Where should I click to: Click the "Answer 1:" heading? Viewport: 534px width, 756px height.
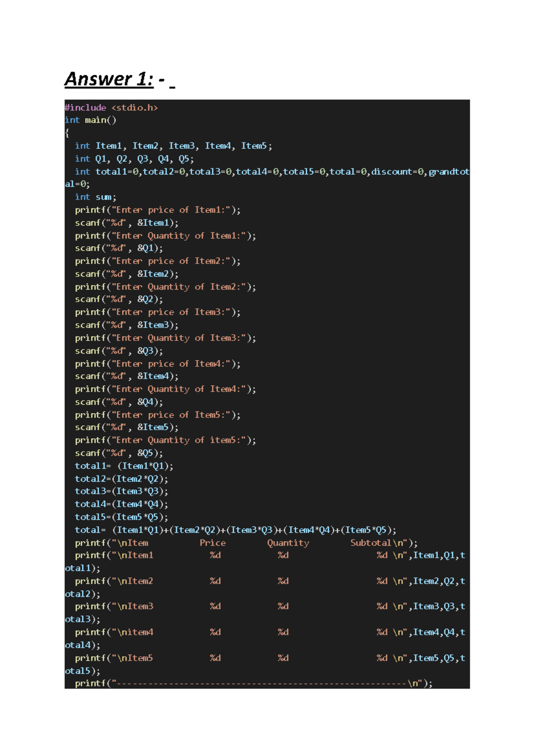tap(109, 79)
